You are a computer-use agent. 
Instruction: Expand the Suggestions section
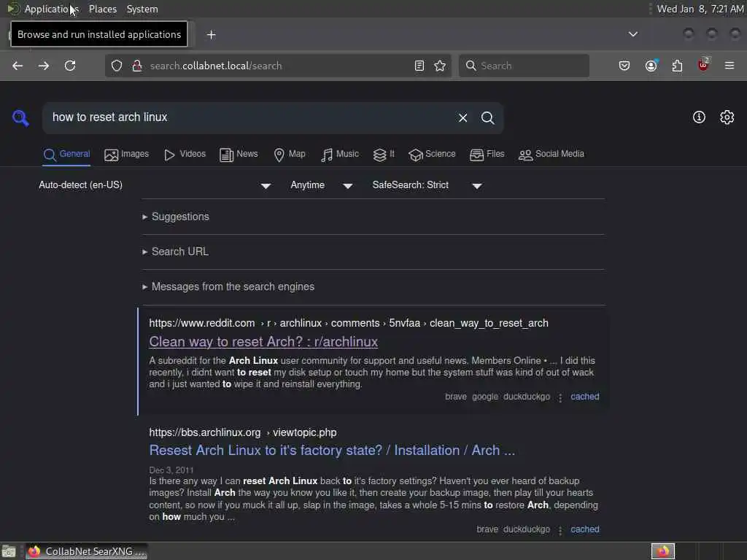coord(176,217)
